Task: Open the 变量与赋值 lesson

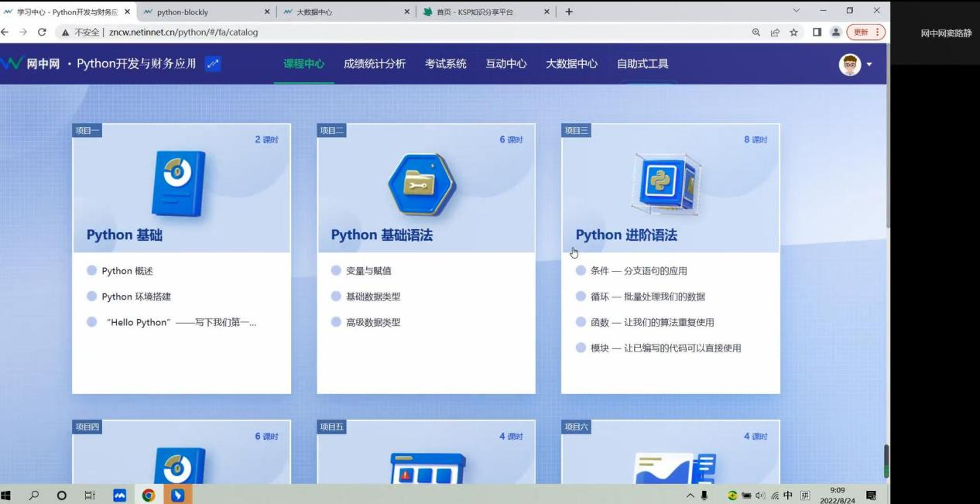Action: tap(368, 271)
